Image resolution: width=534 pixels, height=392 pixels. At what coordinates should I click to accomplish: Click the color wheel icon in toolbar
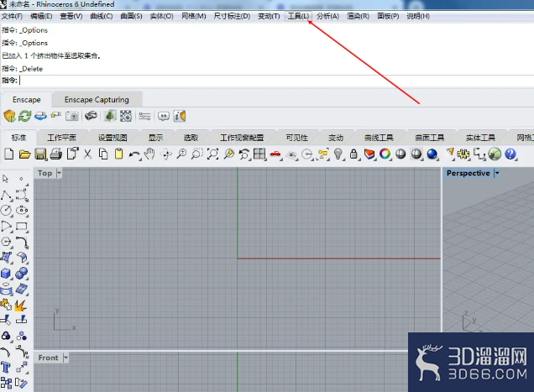pyautogui.click(x=385, y=154)
